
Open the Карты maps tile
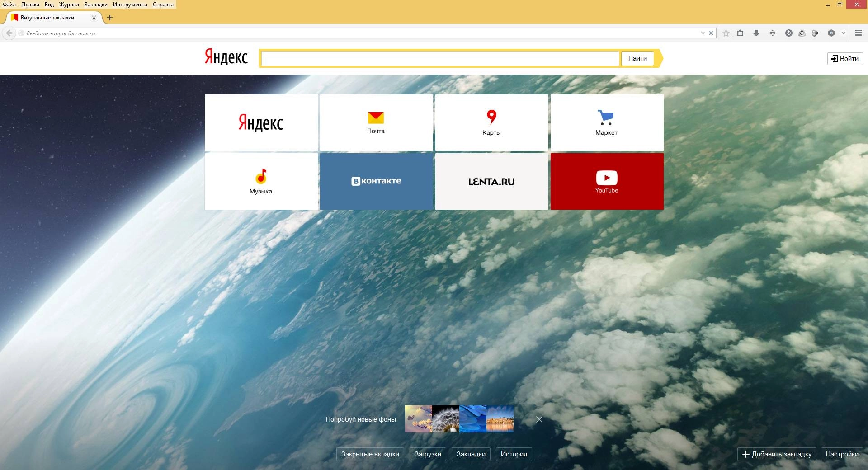pos(492,122)
